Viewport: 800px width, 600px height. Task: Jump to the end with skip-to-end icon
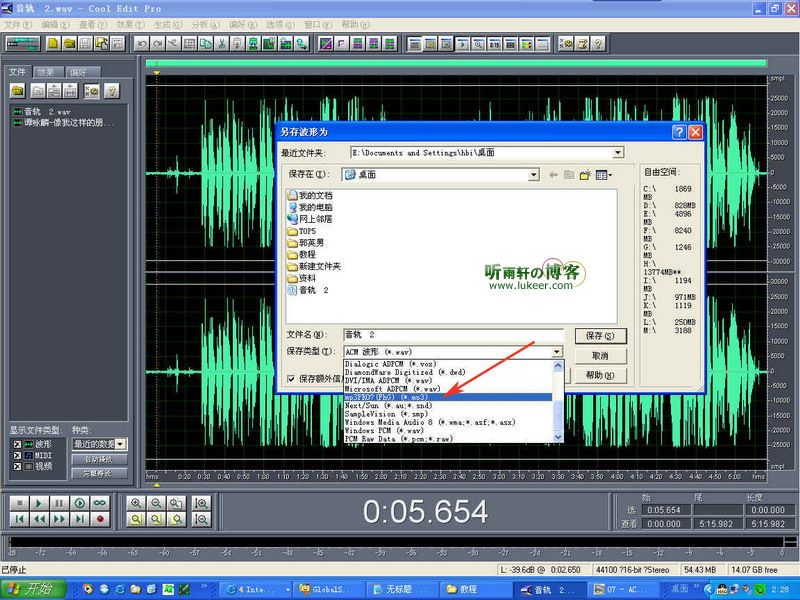[x=80, y=519]
